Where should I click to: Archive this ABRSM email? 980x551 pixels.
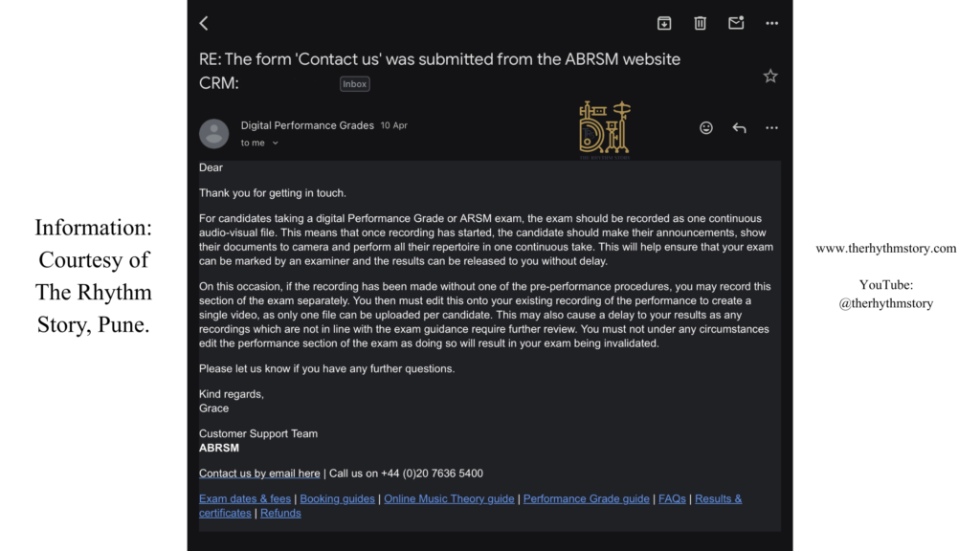(x=663, y=23)
